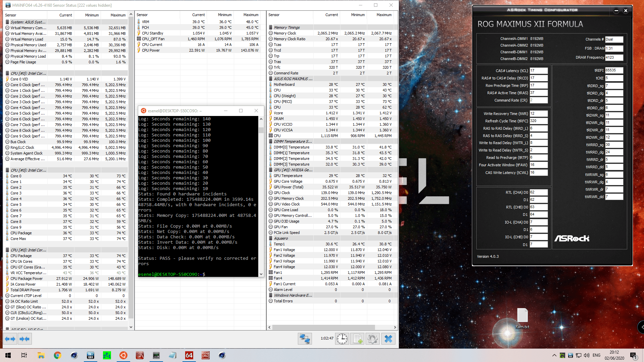Select the Total Errors sensor row
This screenshot has width=644, height=362.
(332, 301)
